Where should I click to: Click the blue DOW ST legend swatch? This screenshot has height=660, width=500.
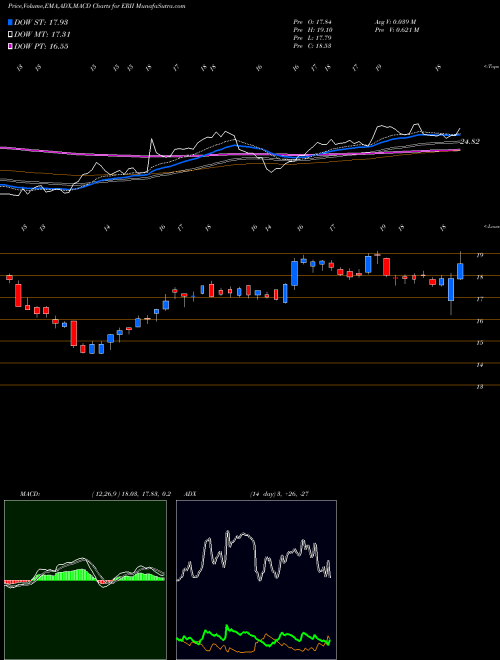click(10, 22)
